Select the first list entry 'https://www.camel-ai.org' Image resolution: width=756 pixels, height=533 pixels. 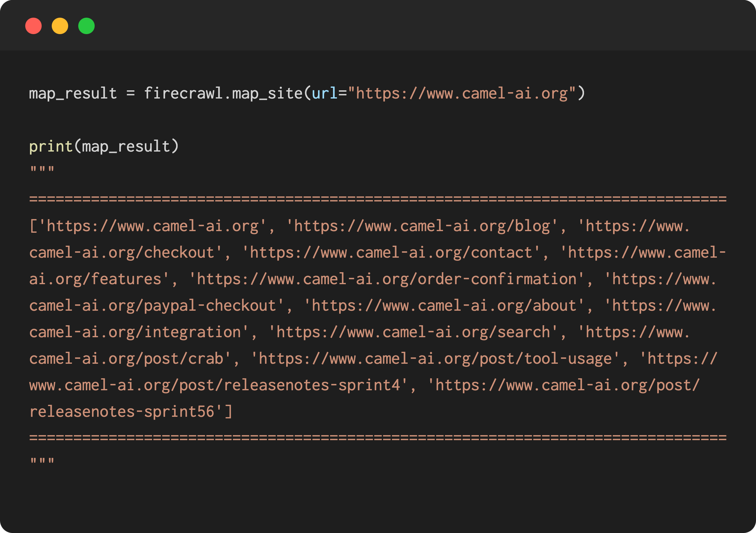tap(152, 226)
